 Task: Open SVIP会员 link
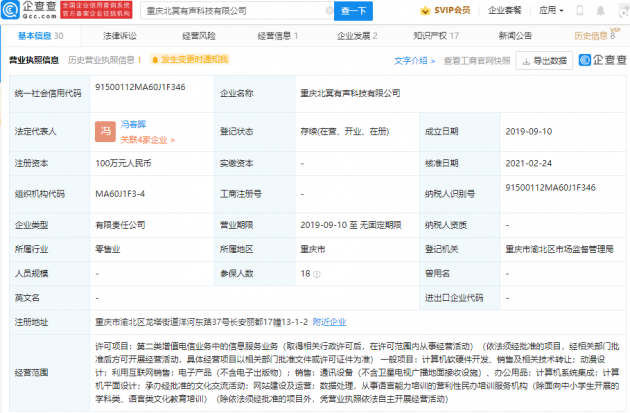click(452, 10)
